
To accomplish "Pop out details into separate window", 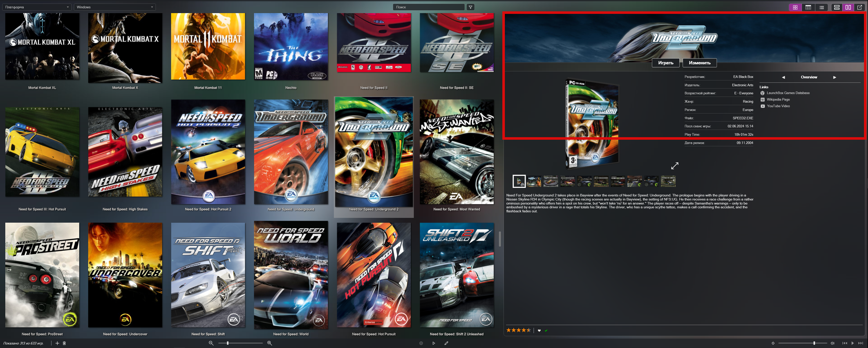I will pos(860,7).
